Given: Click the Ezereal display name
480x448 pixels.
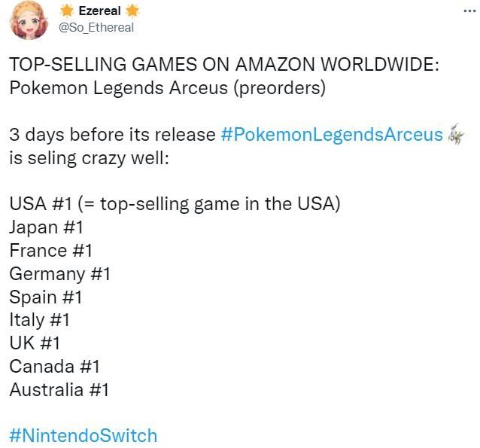Looking at the screenshot, I should click(x=99, y=11).
